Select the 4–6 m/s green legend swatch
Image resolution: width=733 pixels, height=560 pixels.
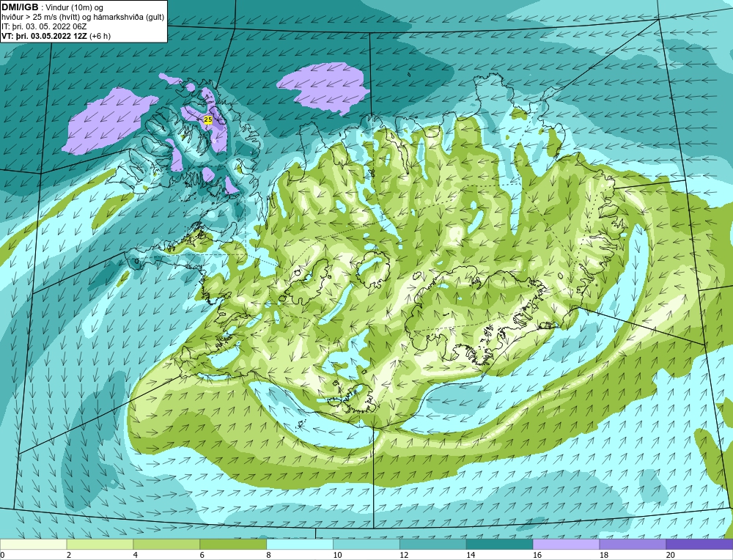click(x=166, y=544)
